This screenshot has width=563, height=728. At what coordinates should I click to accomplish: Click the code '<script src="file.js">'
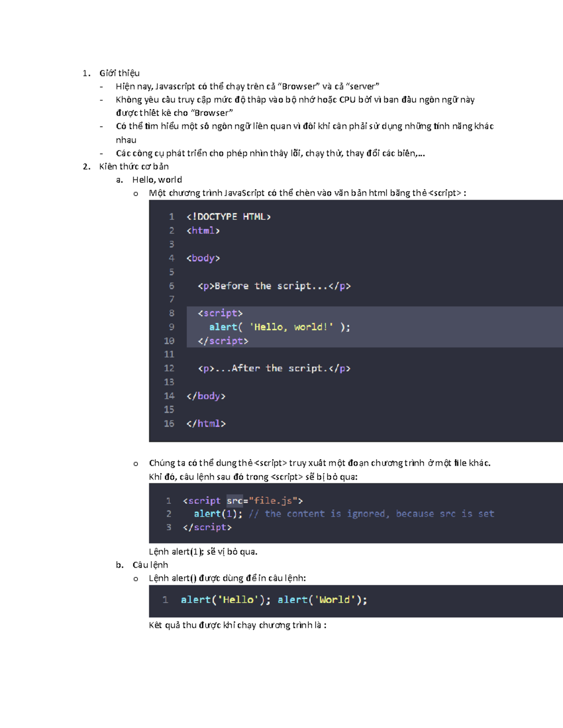[243, 501]
